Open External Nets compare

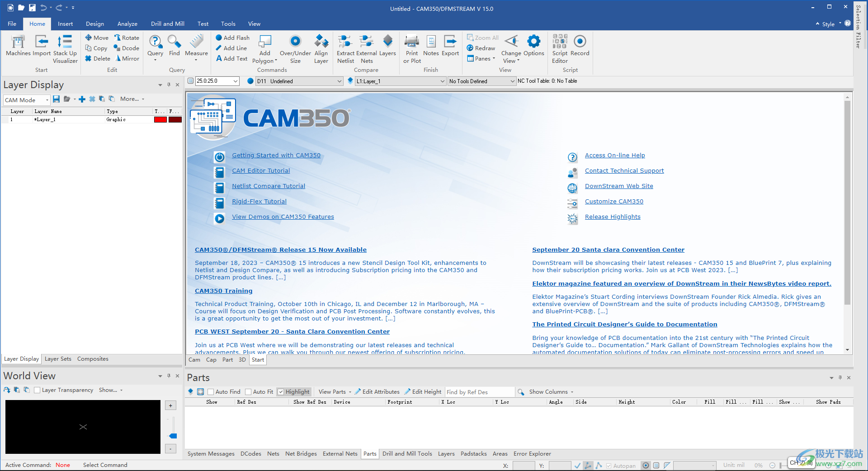[367, 49]
